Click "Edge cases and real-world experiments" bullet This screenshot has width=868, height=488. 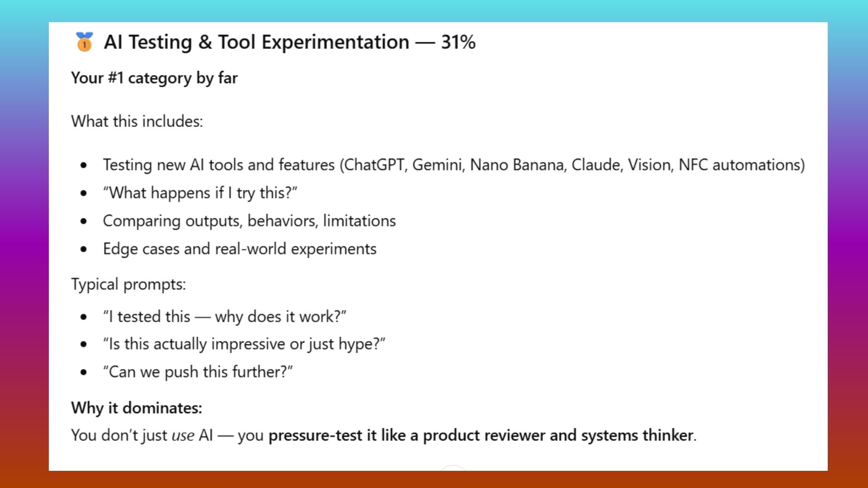point(240,249)
